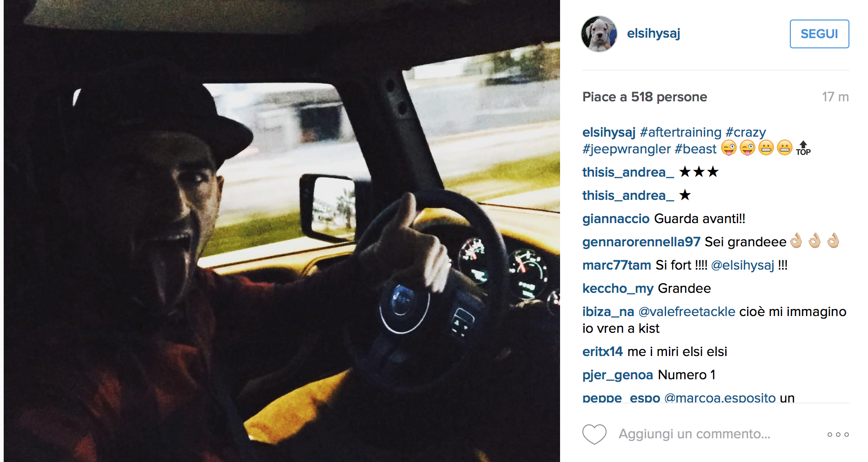The image size is (868, 462).
Task: Open the pjer_genoa commenter profile
Action: pos(618,375)
